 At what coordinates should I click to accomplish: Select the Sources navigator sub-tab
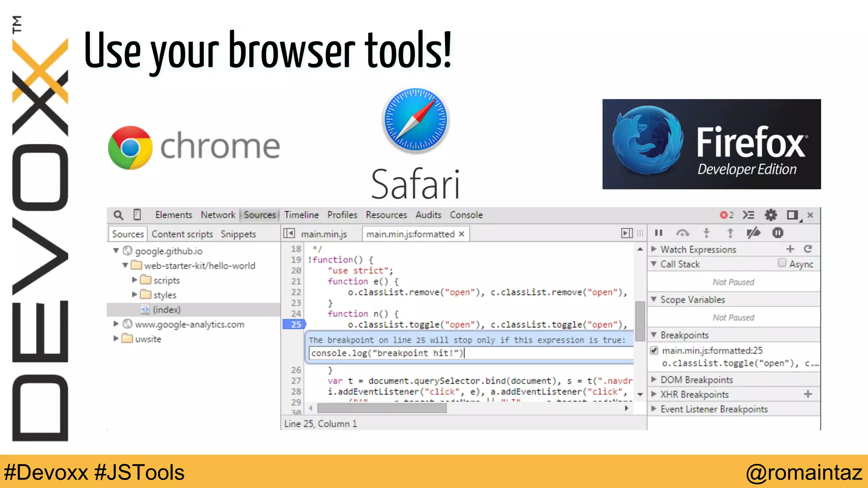point(128,234)
